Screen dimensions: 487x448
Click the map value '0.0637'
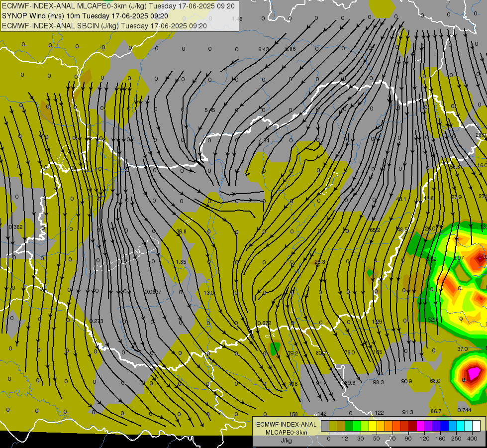tap(153, 292)
